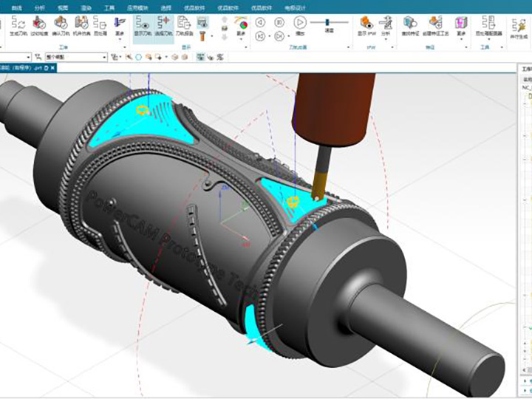The width and height of the screenshot is (532, 399).
Task: Click the selection filter icon before assembly dropdown
Action: [38, 57]
